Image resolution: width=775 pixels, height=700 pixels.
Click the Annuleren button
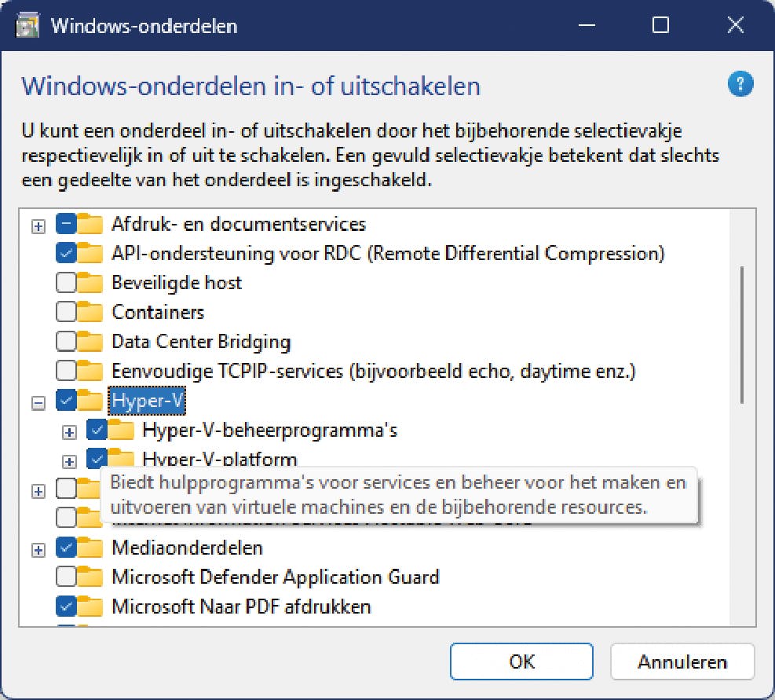point(682,662)
